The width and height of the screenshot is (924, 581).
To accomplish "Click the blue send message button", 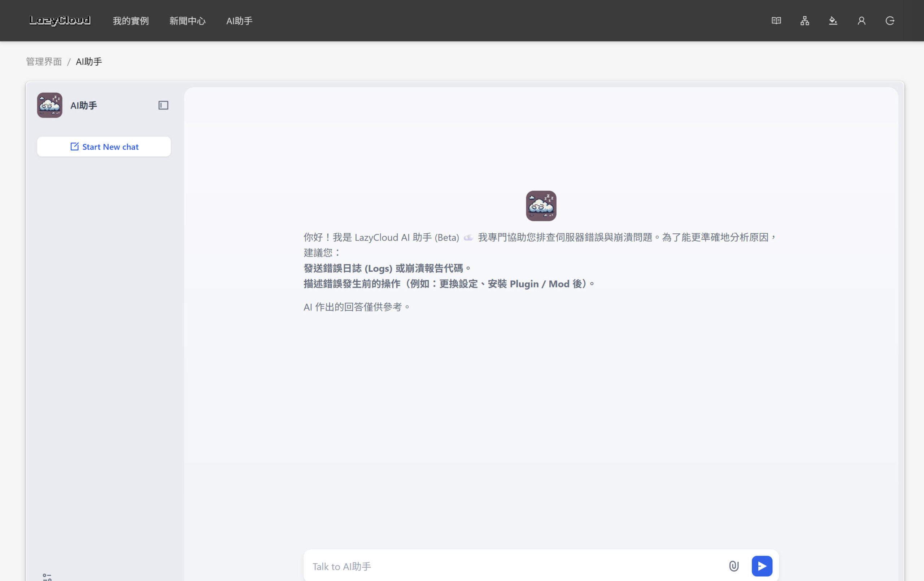I will click(x=762, y=565).
